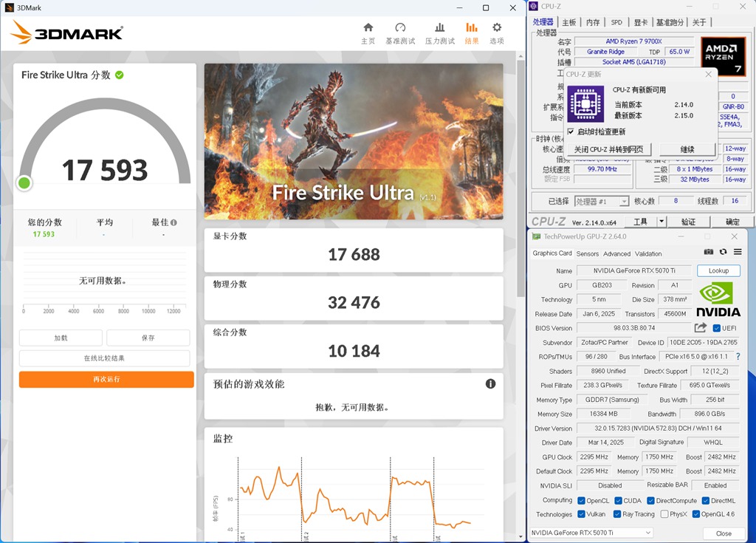Toggle the Vulkan checkbox

tap(581, 514)
